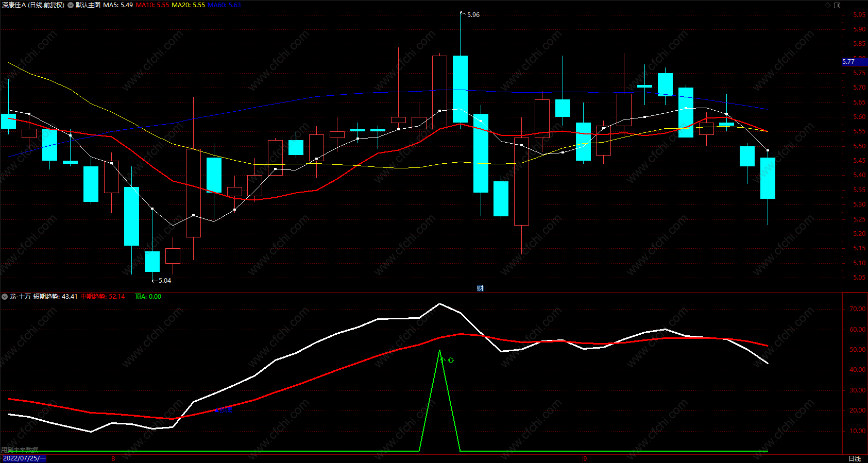This screenshot has width=868, height=463.
Task: Click the month 8 marker on time axis
Action: pyautogui.click(x=113, y=459)
